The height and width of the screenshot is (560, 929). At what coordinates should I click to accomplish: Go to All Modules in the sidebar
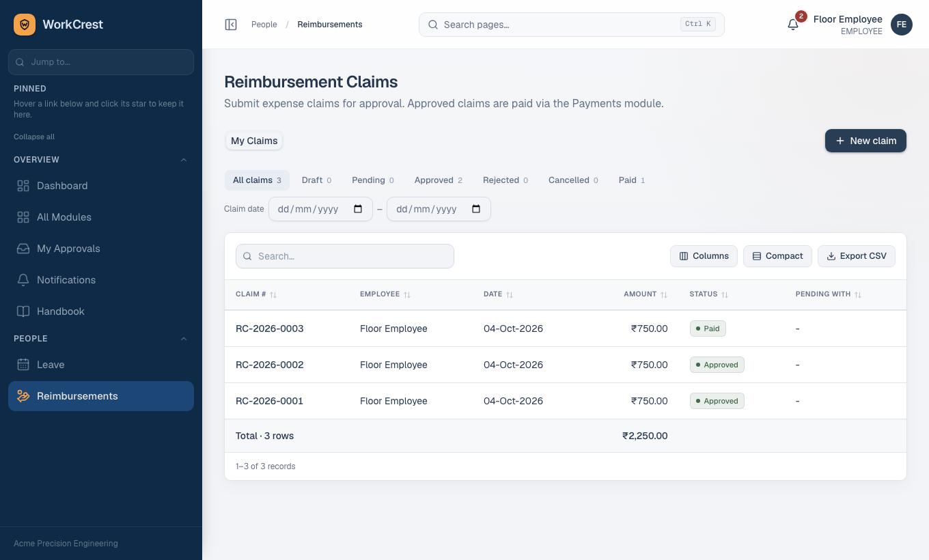tap(101, 217)
